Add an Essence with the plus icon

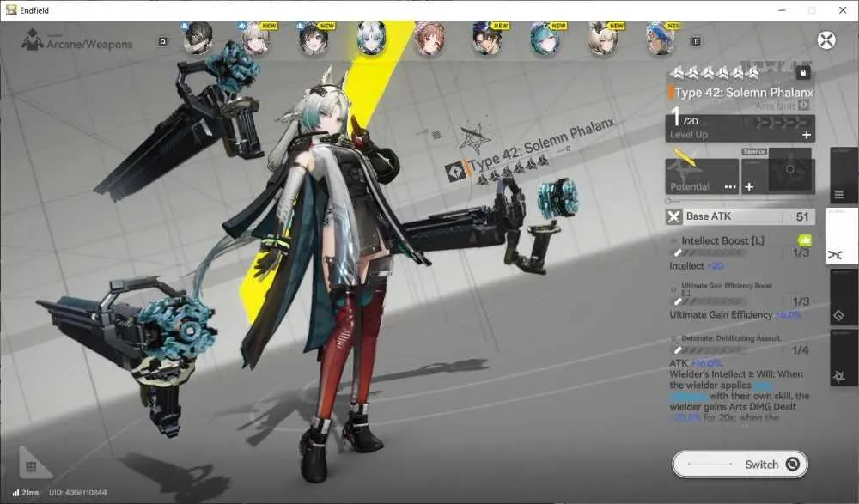(x=749, y=187)
